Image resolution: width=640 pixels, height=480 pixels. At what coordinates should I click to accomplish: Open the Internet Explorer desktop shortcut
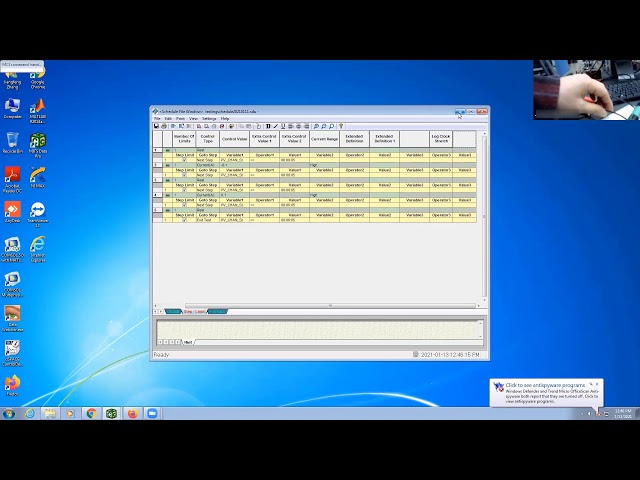point(38,249)
